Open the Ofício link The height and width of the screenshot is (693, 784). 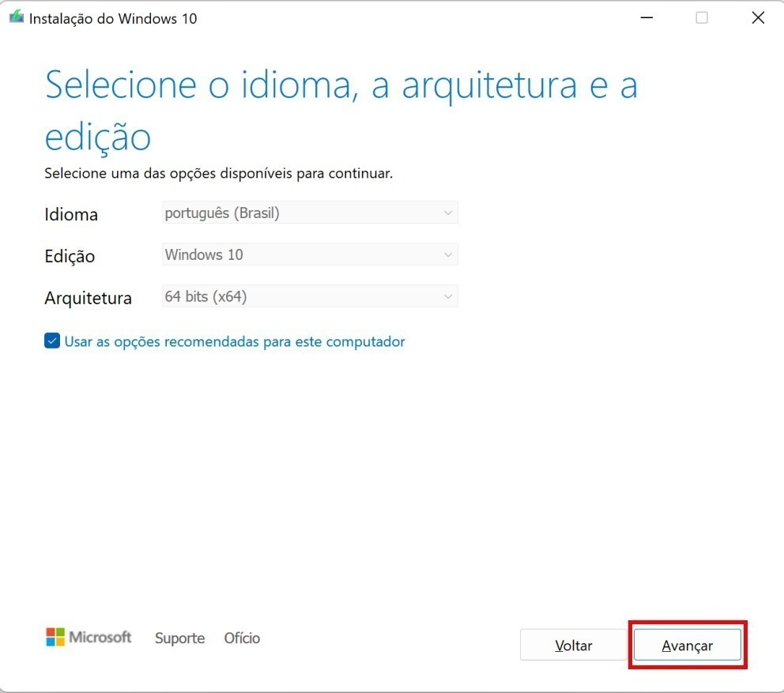click(242, 638)
